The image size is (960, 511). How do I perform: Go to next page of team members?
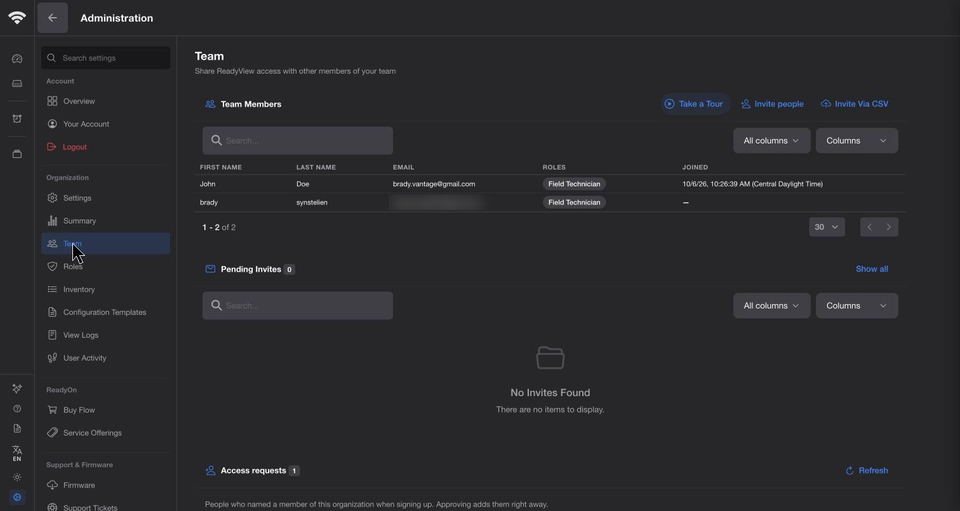pyautogui.click(x=889, y=227)
